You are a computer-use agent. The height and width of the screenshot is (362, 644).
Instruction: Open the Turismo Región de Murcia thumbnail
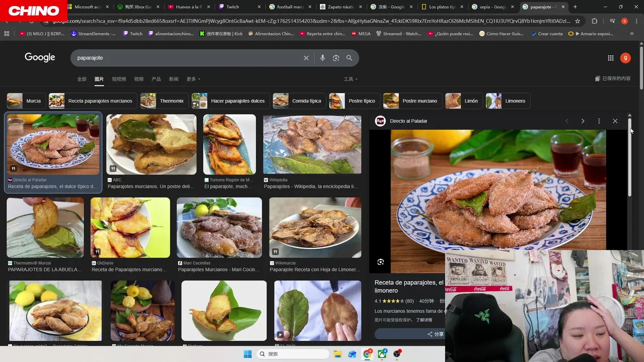click(x=229, y=144)
